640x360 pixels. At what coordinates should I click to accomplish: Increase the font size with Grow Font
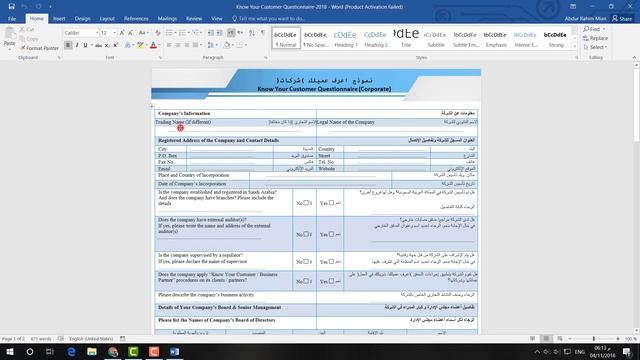(122, 33)
